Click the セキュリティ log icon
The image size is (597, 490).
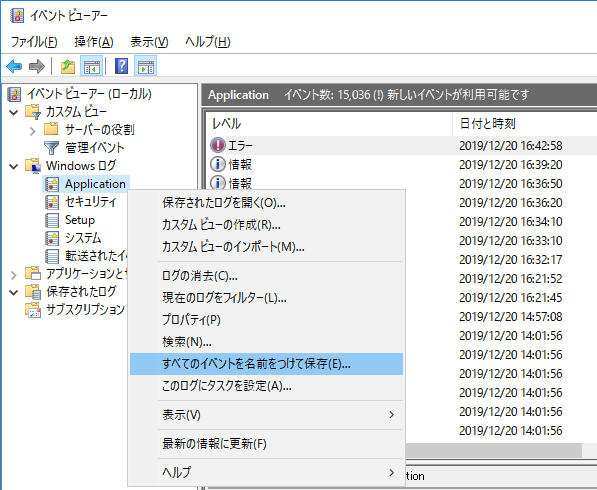pos(52,202)
